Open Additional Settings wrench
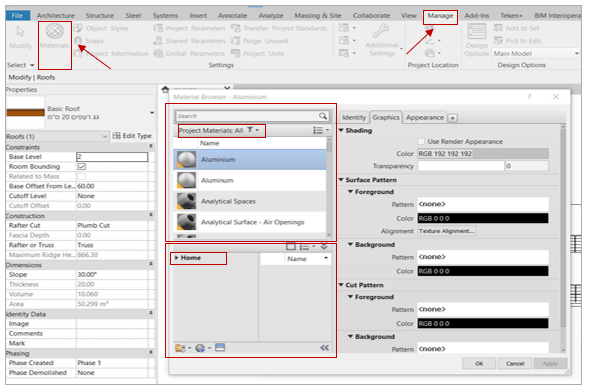This screenshot has height=392, width=589. pos(382,40)
